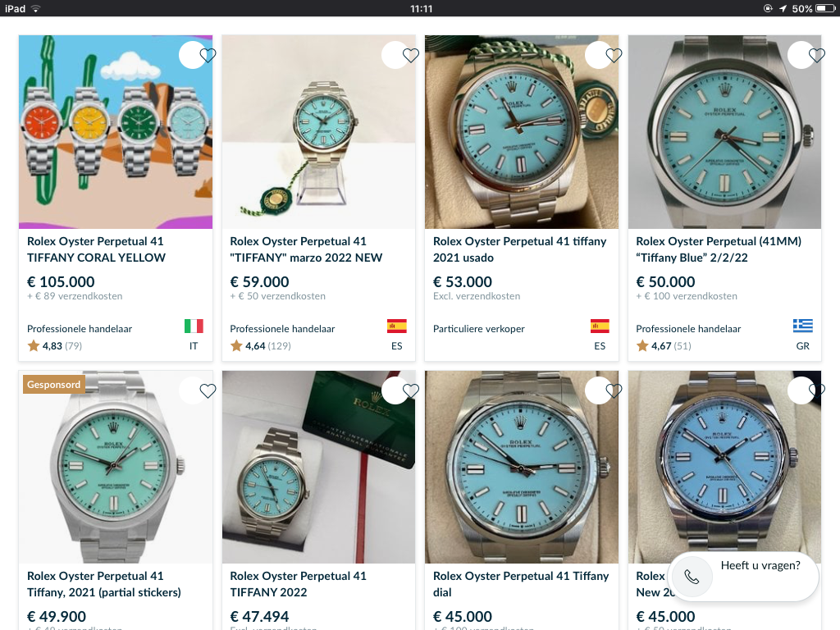This screenshot has width=840, height=630.
Task: Open "Heeft u vragen?" help button
Action: (x=760, y=566)
